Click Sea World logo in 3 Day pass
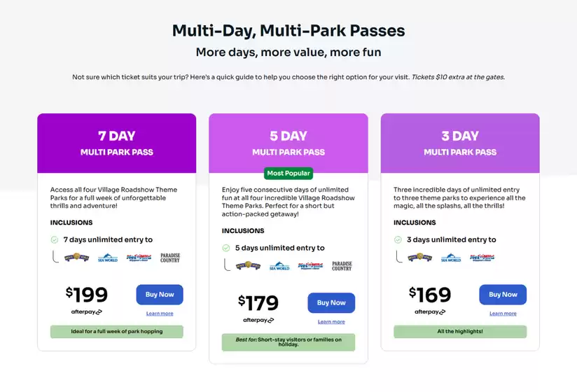The width and height of the screenshot is (577, 392). click(451, 258)
